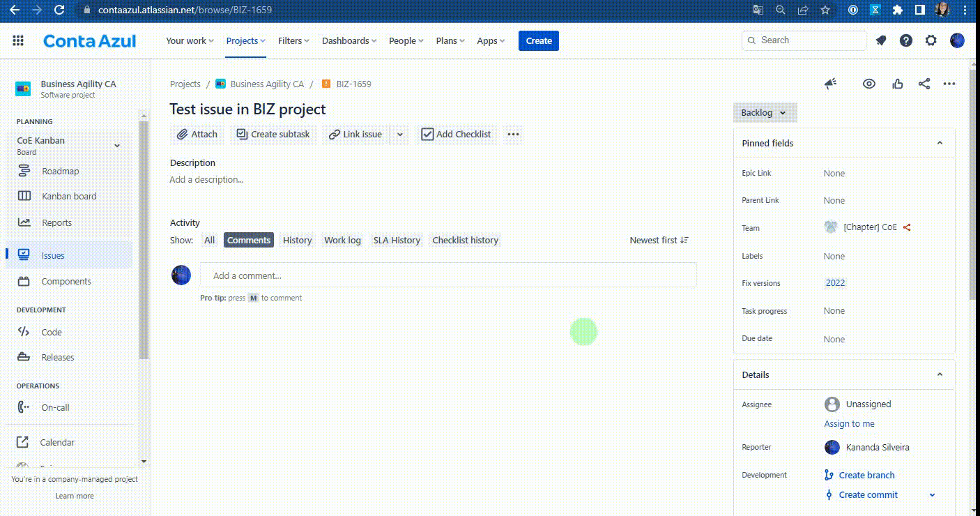Open the Backlog status dropdown
This screenshot has height=516, width=980.
point(765,112)
